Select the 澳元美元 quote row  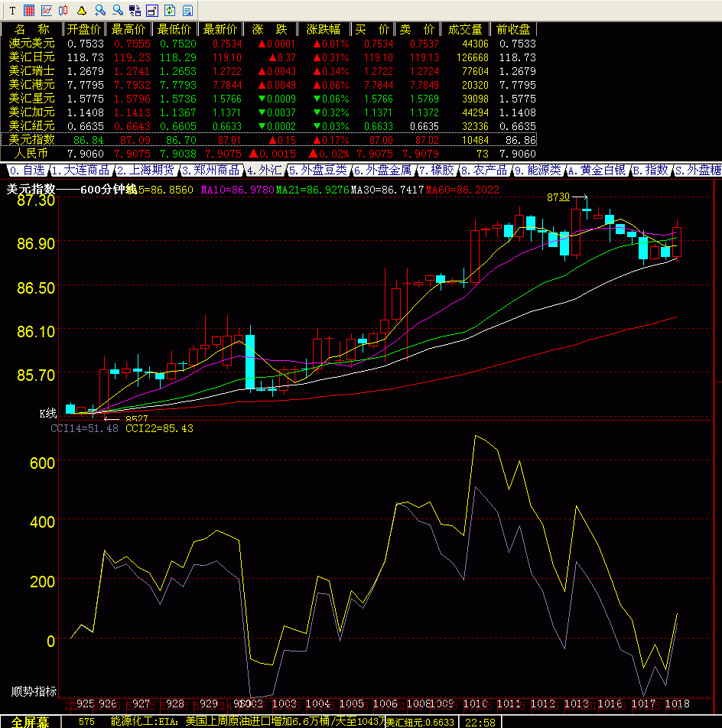269,44
